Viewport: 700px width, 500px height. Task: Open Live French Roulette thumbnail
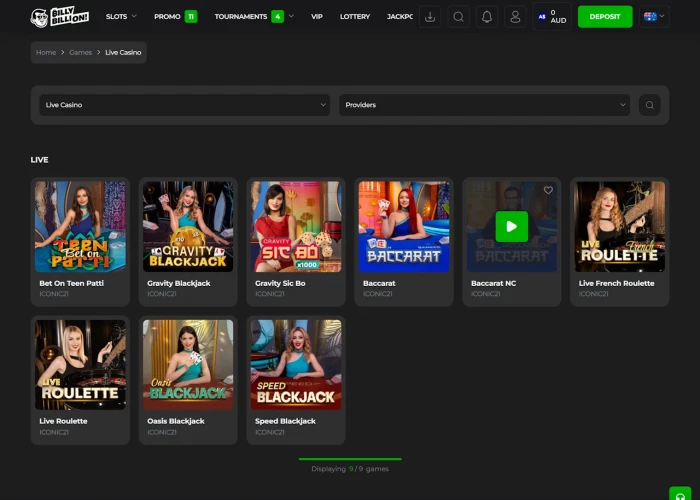click(x=620, y=226)
